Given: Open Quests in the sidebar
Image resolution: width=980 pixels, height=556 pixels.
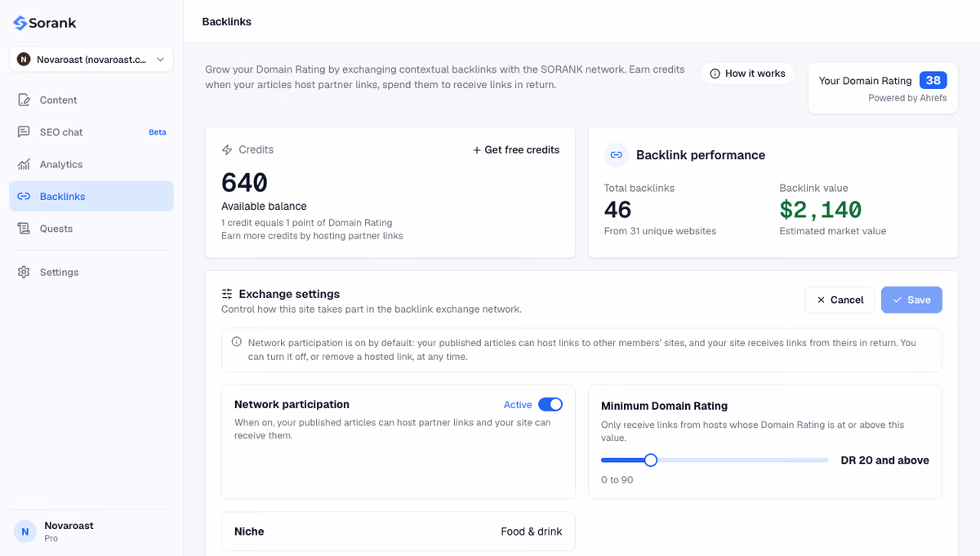Looking at the screenshot, I should coord(91,229).
